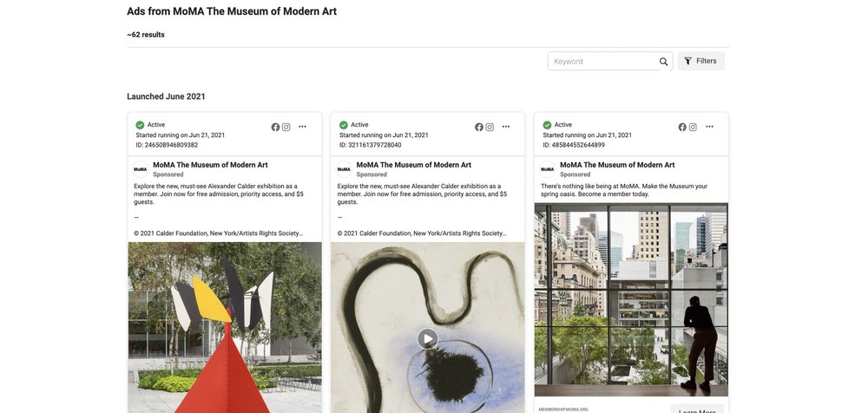The image size is (868, 413).
Task: Open three-dot menu on second ad card
Action: click(506, 127)
